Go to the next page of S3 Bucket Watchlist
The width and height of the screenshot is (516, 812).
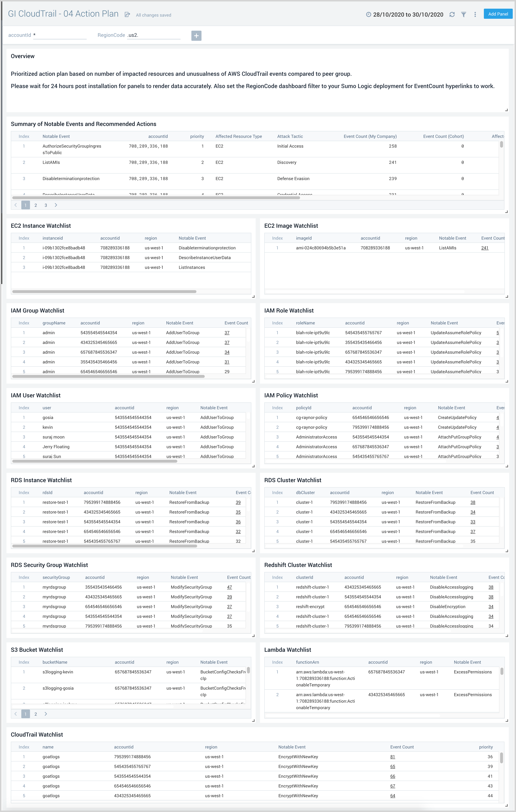[46, 714]
